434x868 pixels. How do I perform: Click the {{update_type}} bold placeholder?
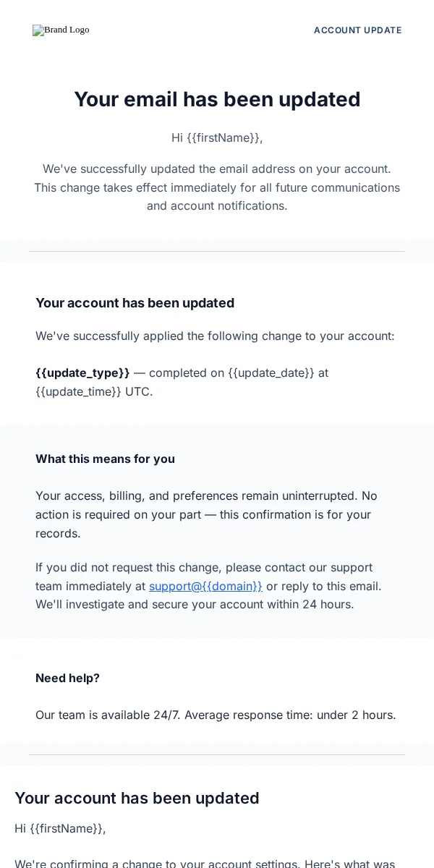[x=82, y=373]
